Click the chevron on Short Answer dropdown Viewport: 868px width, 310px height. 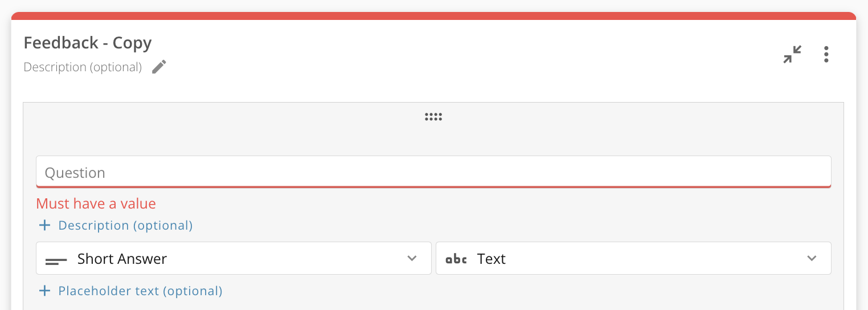pos(412,259)
